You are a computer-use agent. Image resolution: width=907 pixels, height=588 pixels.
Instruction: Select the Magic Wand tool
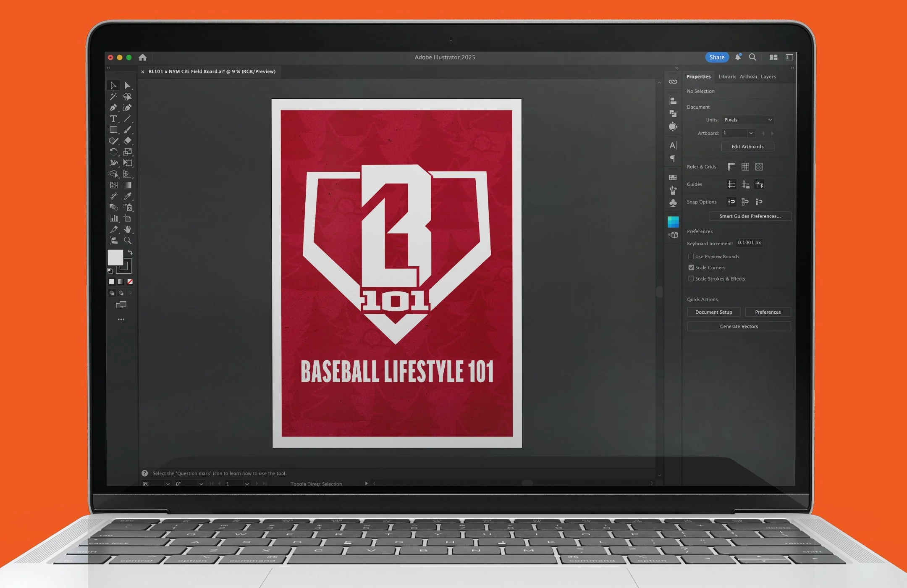click(113, 97)
